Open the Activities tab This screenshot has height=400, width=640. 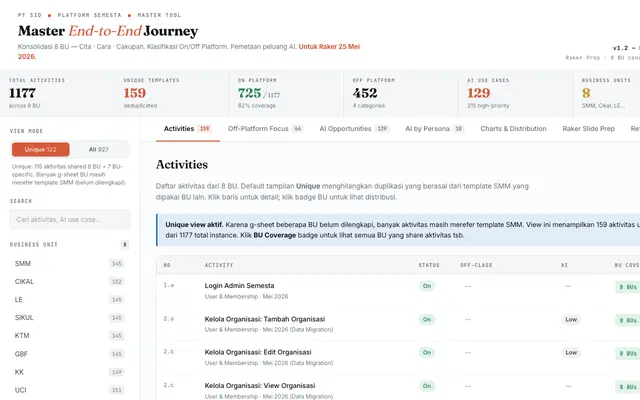[x=188, y=129]
